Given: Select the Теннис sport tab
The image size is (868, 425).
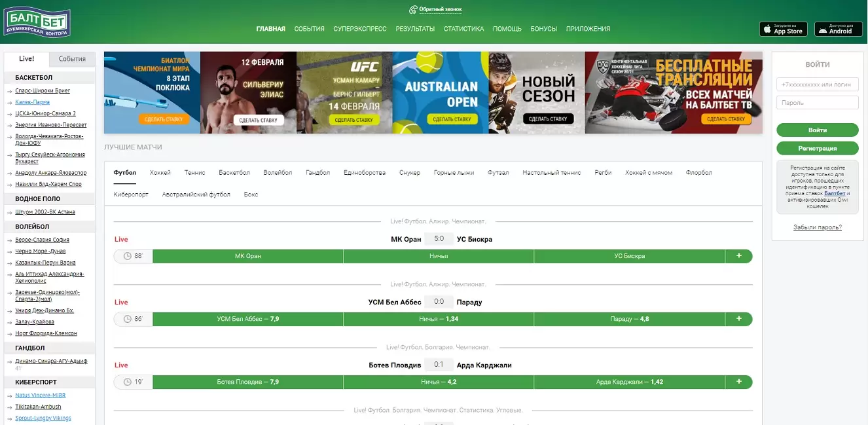Looking at the screenshot, I should [x=195, y=173].
